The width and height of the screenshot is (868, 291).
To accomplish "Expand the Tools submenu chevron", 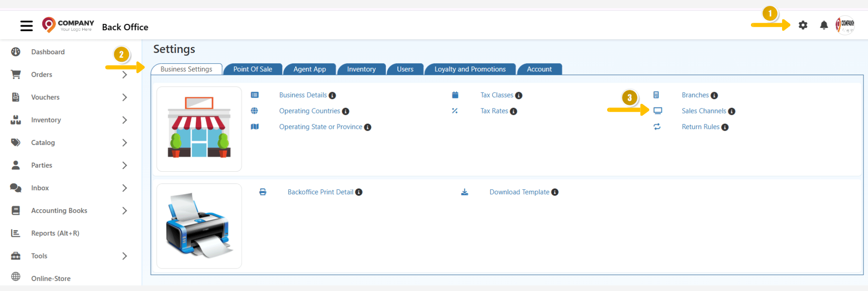I will (125, 256).
